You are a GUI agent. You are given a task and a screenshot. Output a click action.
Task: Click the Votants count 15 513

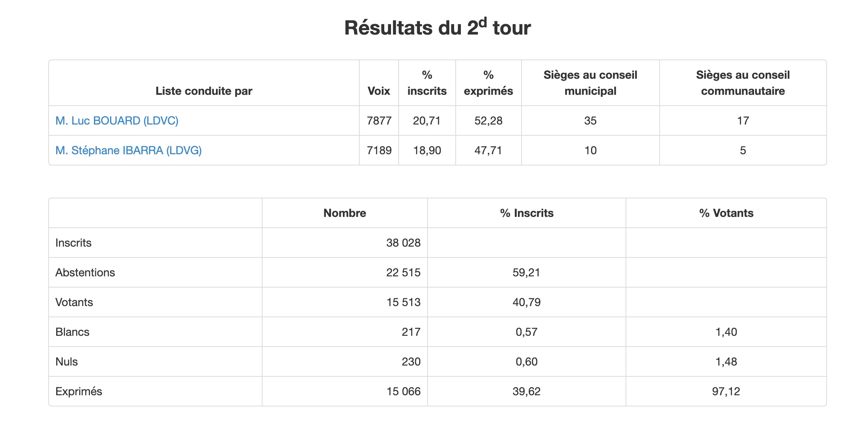[403, 302]
